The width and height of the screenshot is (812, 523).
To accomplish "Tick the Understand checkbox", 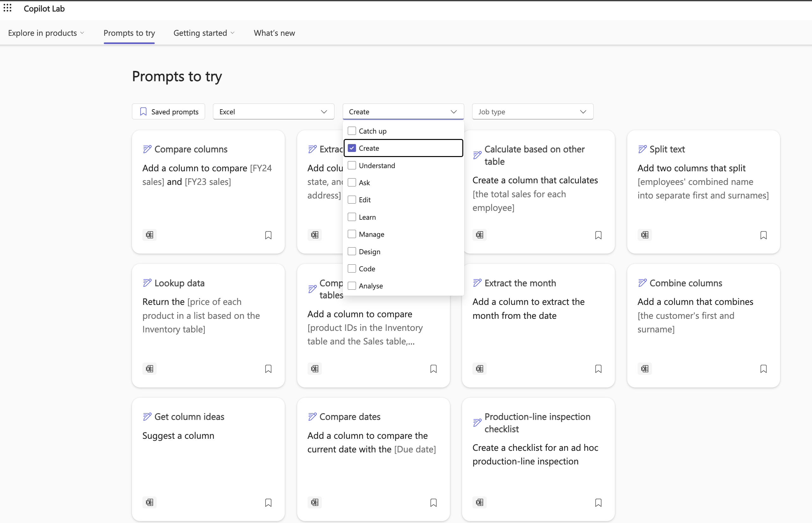I will (x=352, y=165).
